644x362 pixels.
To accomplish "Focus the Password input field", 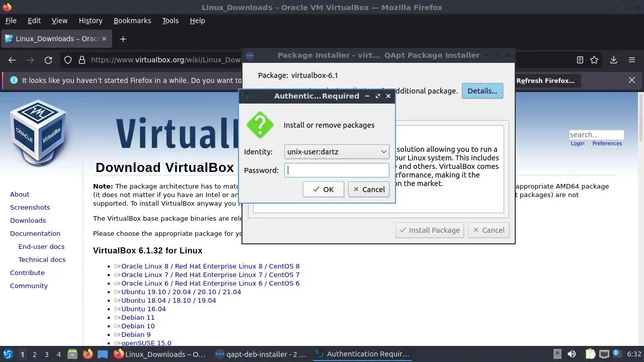I will click(337, 170).
